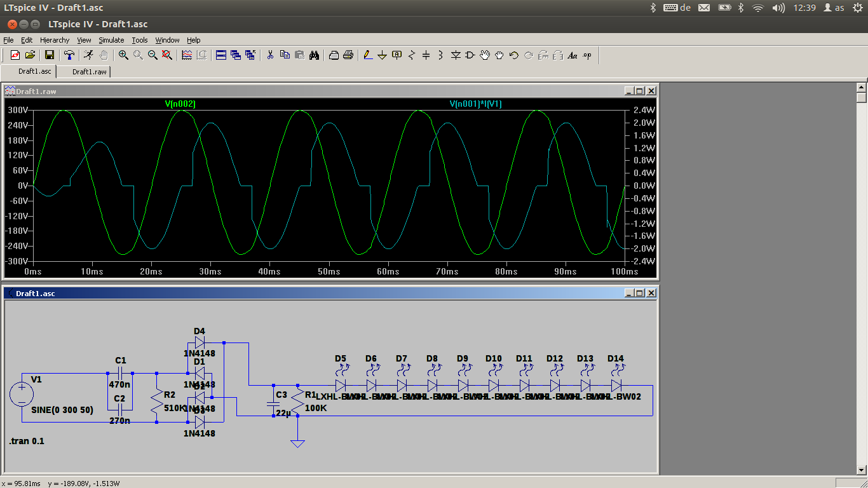
Task: Click the V(n001)*I(V1) trace label
Action: coord(475,104)
